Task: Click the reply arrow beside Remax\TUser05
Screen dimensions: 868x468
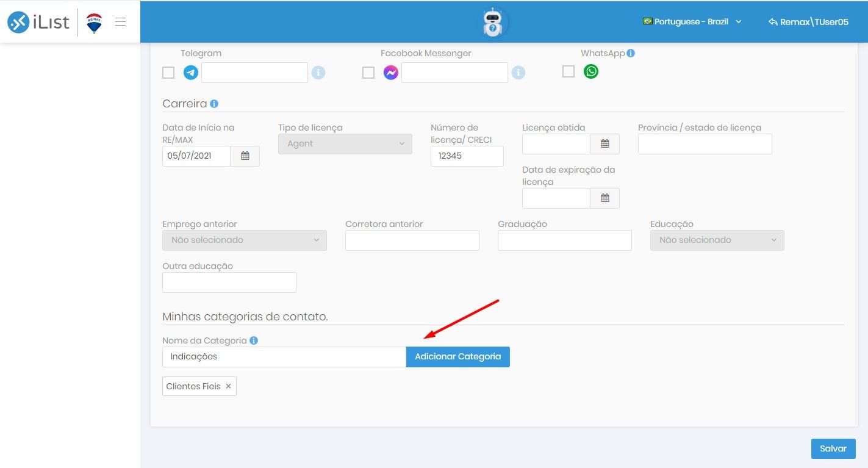Action: tap(773, 22)
